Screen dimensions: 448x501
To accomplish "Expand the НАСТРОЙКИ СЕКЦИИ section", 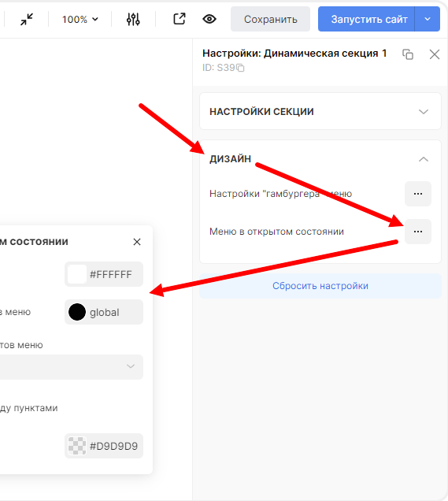I will (320, 112).
